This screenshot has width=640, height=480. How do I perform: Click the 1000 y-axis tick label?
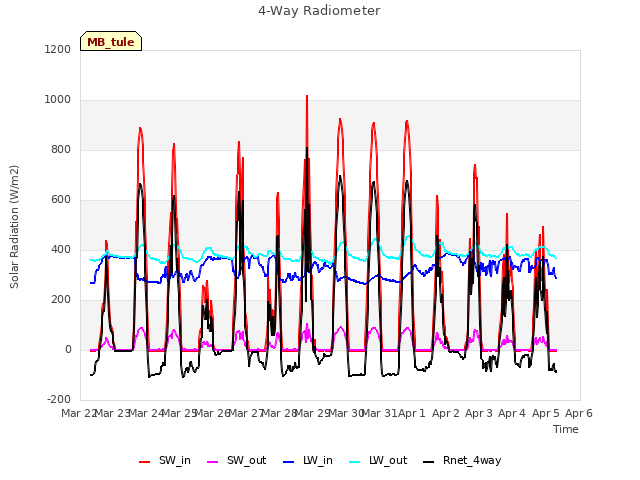[x=58, y=100]
